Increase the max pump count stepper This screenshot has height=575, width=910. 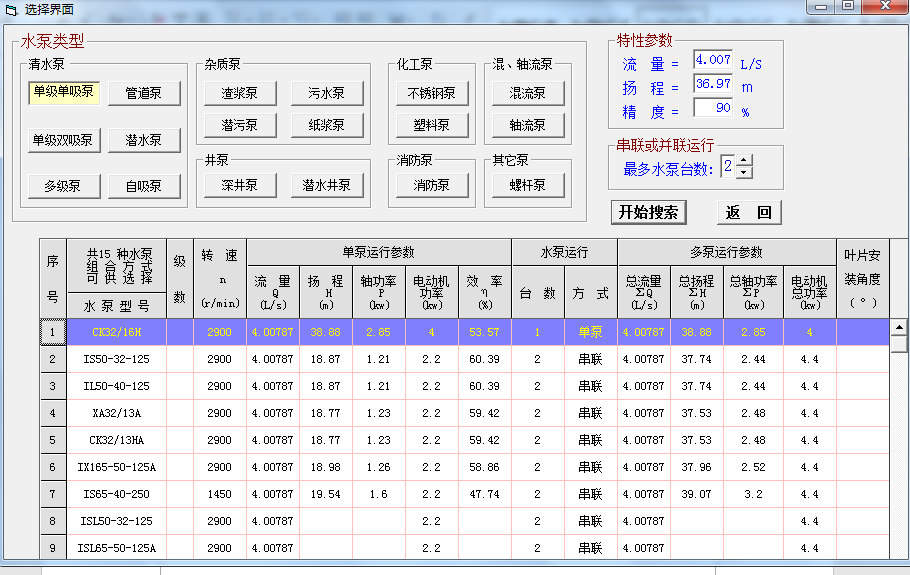(744, 161)
